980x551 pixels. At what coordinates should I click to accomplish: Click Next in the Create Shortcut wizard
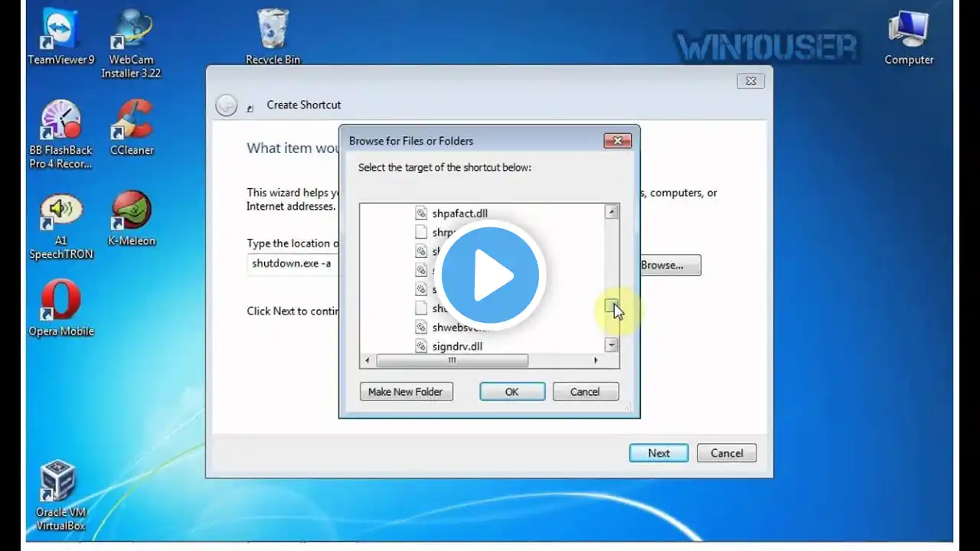coord(658,453)
